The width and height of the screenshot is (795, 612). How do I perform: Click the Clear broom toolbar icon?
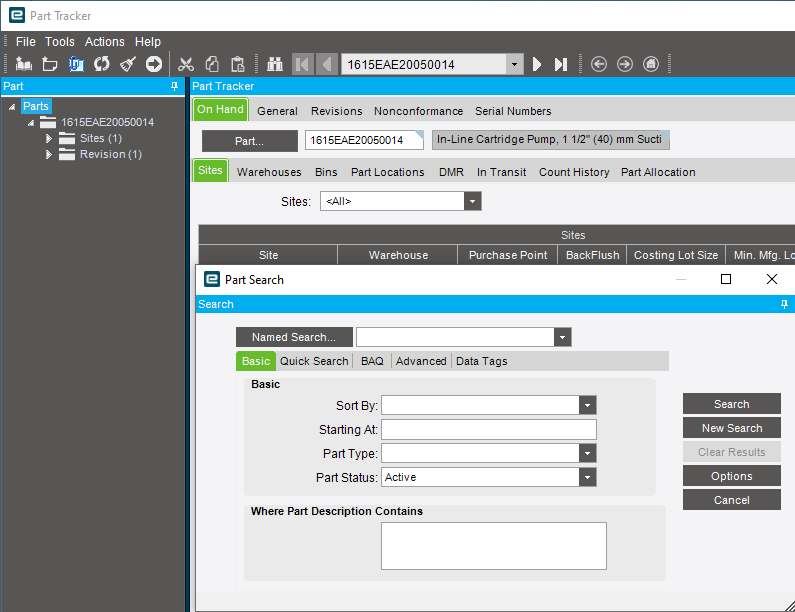(128, 64)
